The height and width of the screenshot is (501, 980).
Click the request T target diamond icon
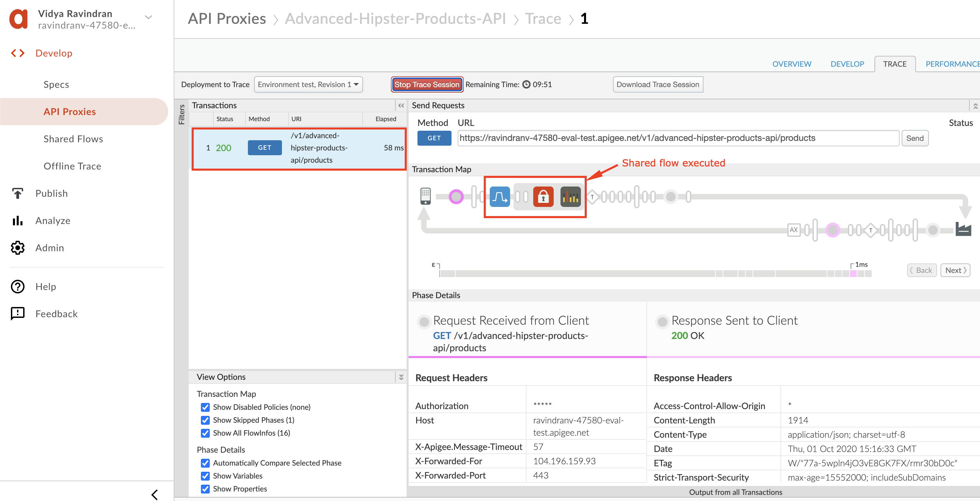592,197
